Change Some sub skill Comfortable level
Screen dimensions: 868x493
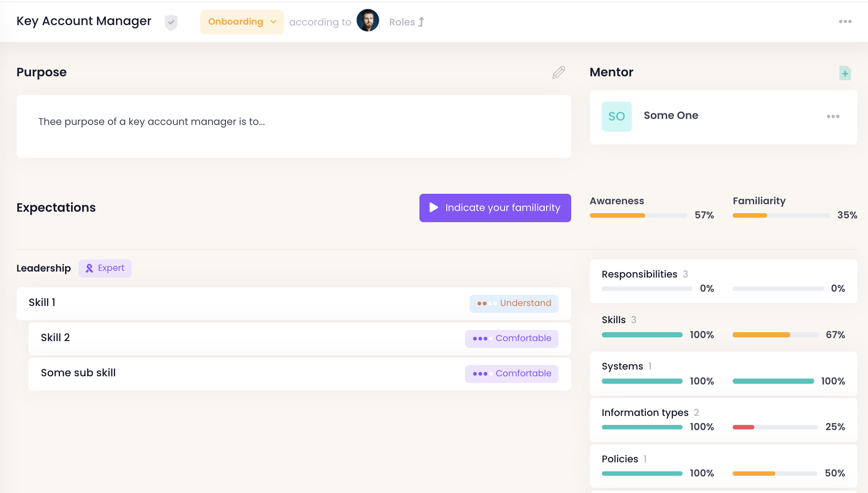click(x=511, y=374)
